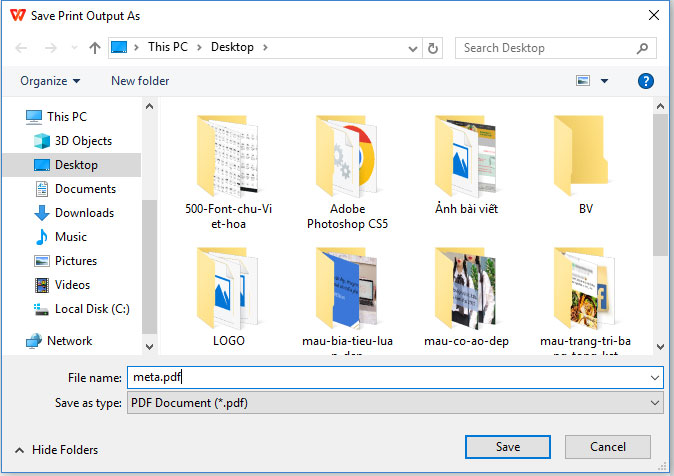Expand the Save as type dropdown
Image resolution: width=674 pixels, height=476 pixels.
point(655,402)
